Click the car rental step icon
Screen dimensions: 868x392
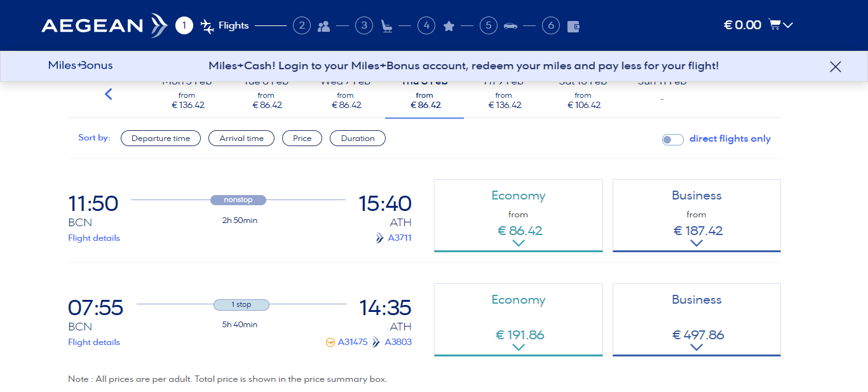pyautogui.click(x=510, y=26)
